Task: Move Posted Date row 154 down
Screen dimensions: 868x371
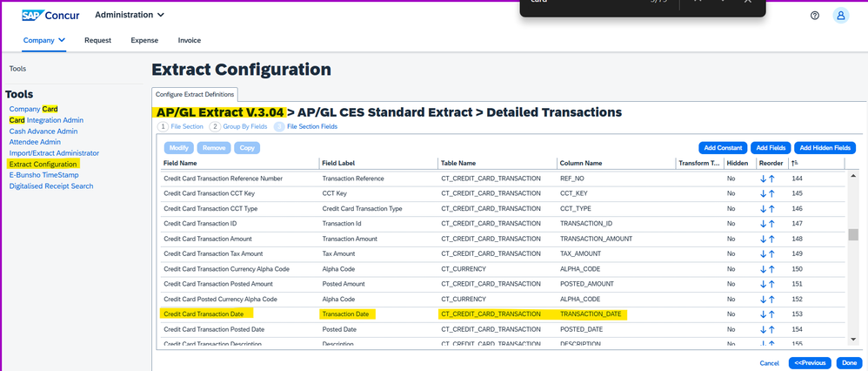Action: tap(764, 329)
